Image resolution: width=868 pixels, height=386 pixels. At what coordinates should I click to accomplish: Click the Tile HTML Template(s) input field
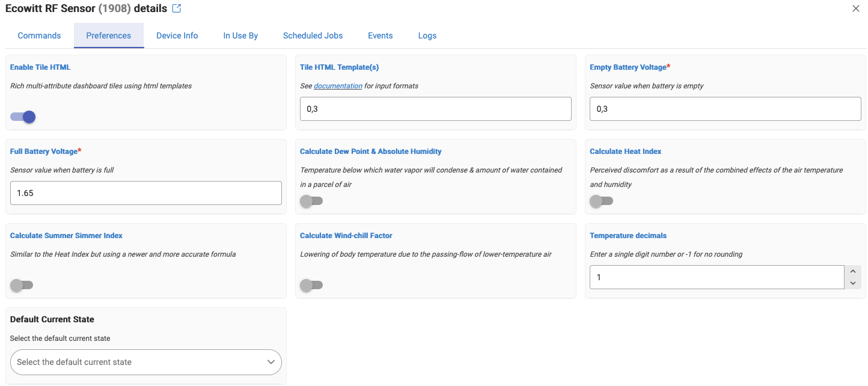pos(436,109)
